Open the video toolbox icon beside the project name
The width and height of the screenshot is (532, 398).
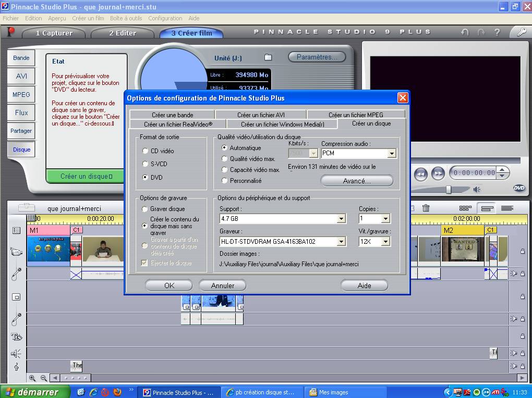pos(27,207)
